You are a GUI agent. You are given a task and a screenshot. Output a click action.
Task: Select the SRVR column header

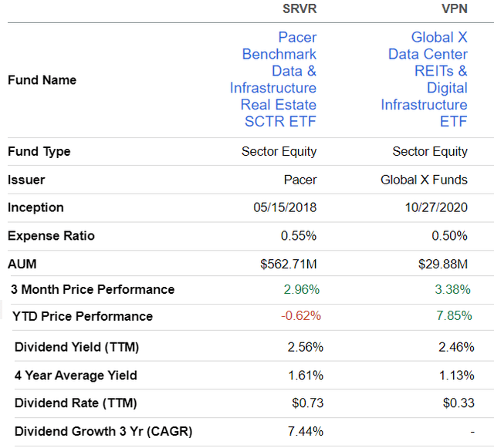tap(299, 8)
